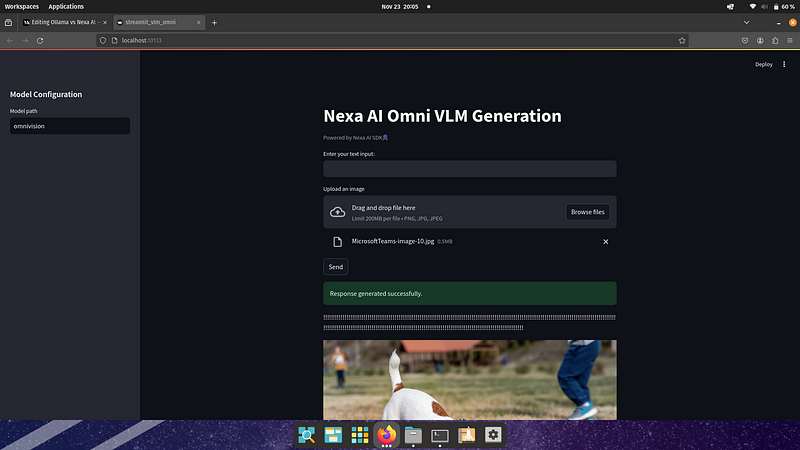Click the Firefox icon in the dock

tap(386, 435)
